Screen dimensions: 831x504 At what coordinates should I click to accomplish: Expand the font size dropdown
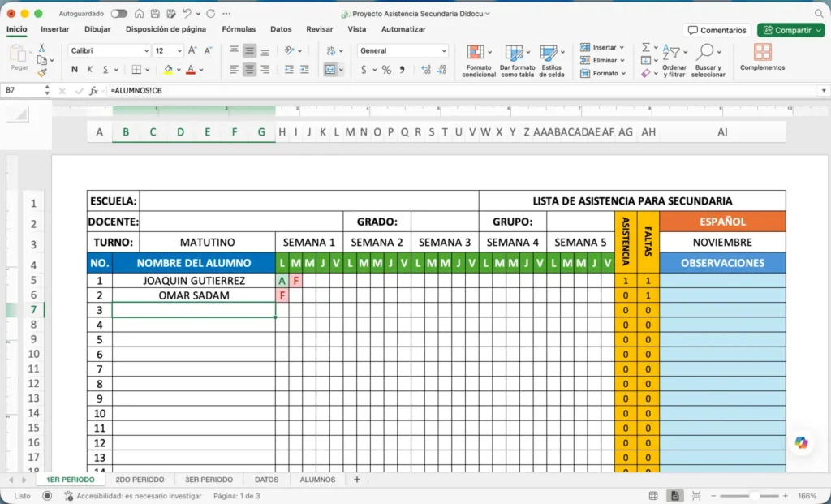click(168, 50)
